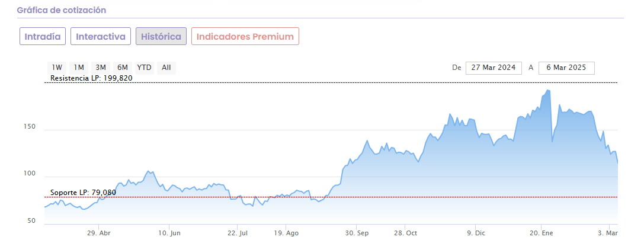Set chart range to 1W
644x243 pixels.
[57, 68]
